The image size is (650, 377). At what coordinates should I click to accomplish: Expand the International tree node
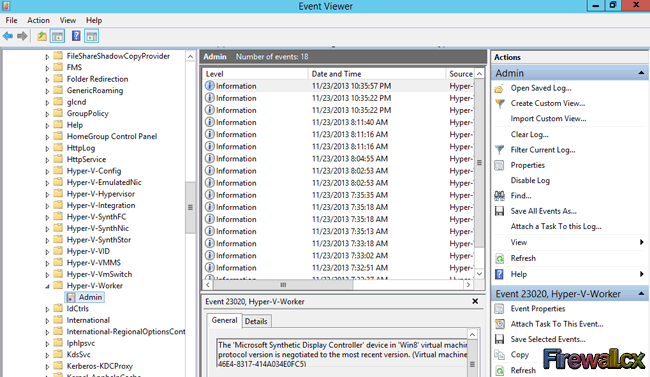[x=47, y=321]
